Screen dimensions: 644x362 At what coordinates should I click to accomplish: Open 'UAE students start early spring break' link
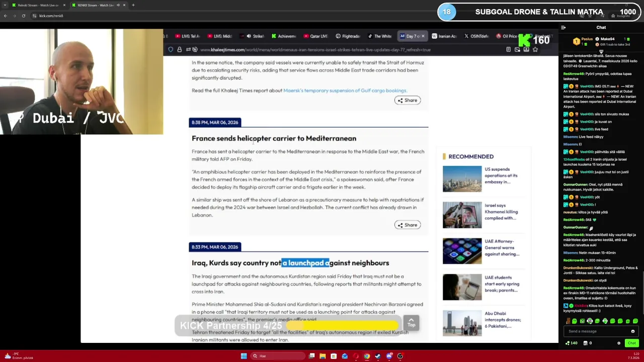[x=502, y=284]
